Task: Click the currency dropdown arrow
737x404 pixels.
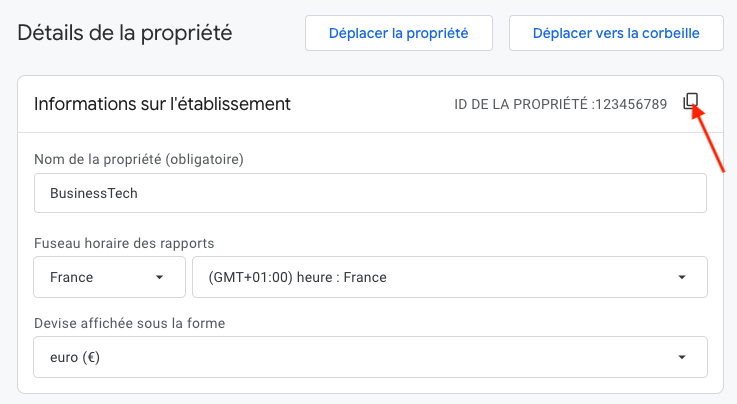Action: 682,357
